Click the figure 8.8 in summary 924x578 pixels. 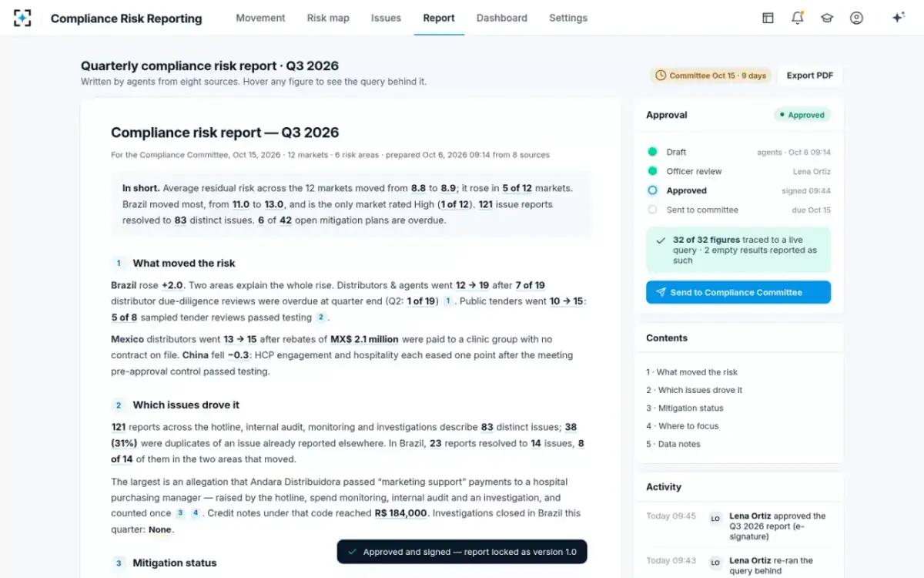coord(419,188)
